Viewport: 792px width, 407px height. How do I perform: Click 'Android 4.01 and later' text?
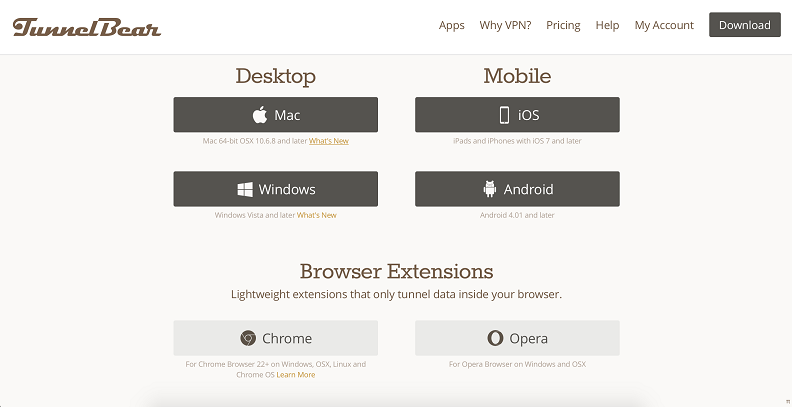tap(517, 215)
